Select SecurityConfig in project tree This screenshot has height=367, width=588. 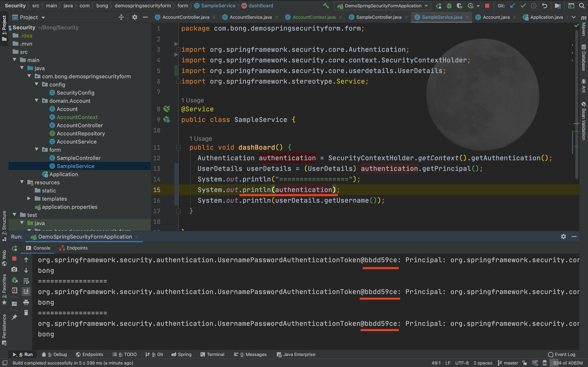pyautogui.click(x=75, y=93)
